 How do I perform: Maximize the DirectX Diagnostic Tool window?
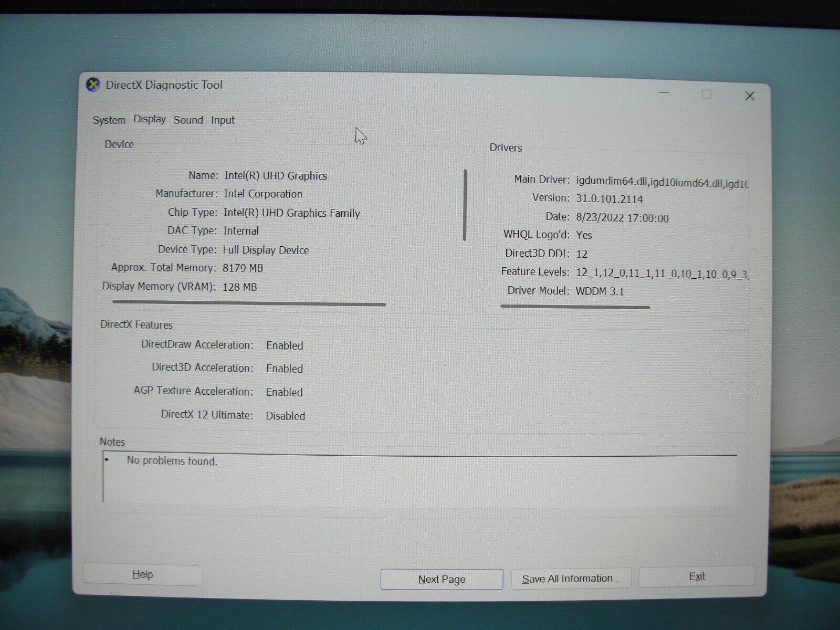coord(706,94)
